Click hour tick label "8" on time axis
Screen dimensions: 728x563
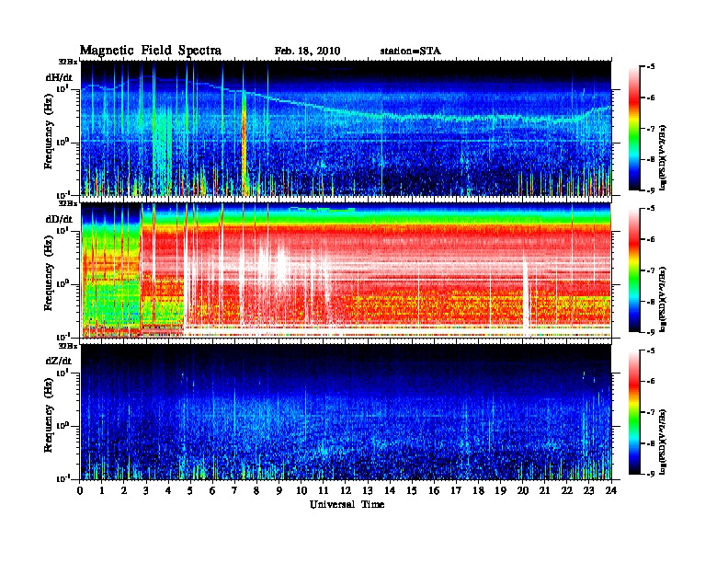coord(256,490)
